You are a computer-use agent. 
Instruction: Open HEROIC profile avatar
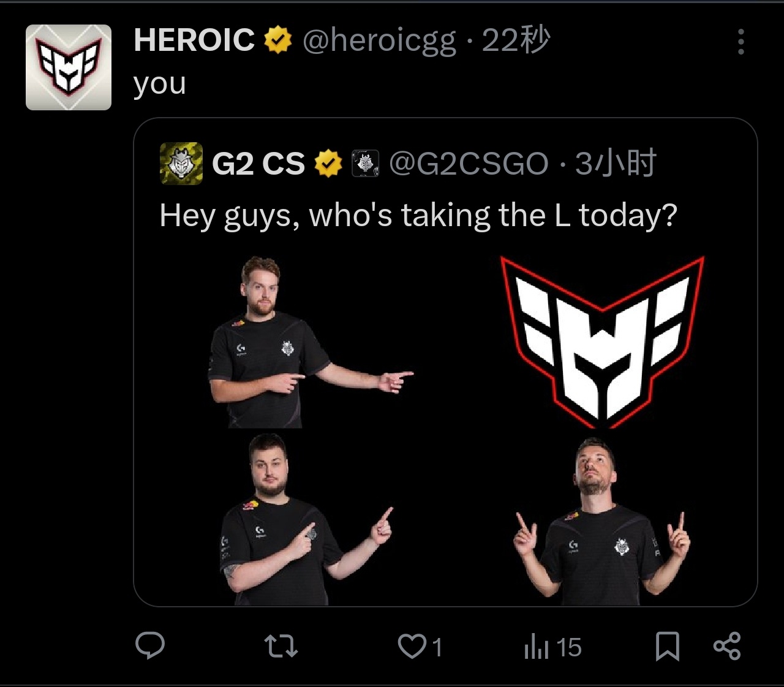click(69, 67)
